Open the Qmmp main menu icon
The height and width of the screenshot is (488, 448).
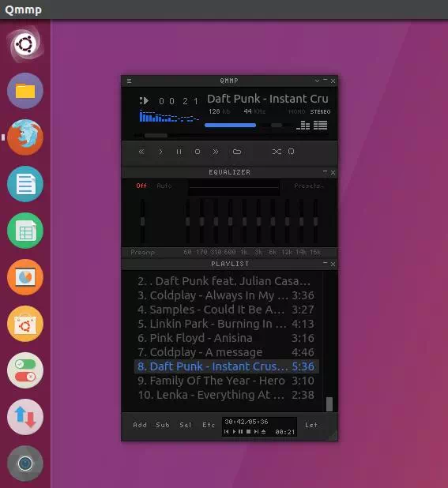[x=130, y=81]
